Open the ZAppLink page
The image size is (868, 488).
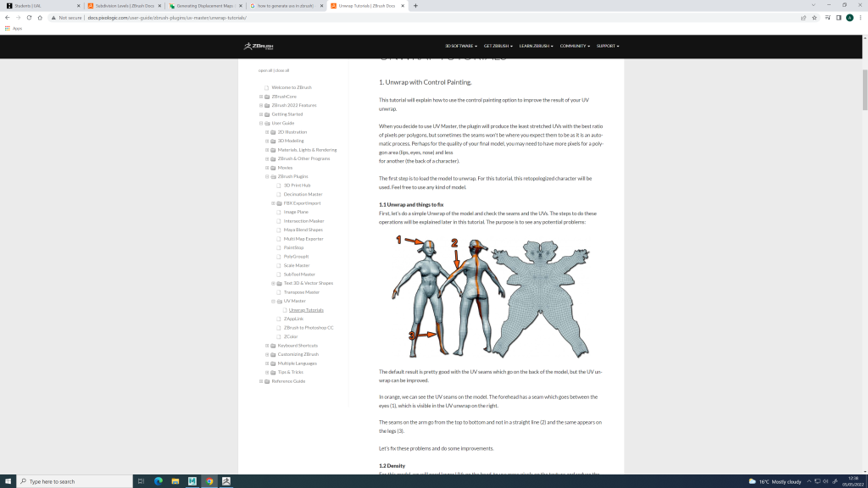293,319
